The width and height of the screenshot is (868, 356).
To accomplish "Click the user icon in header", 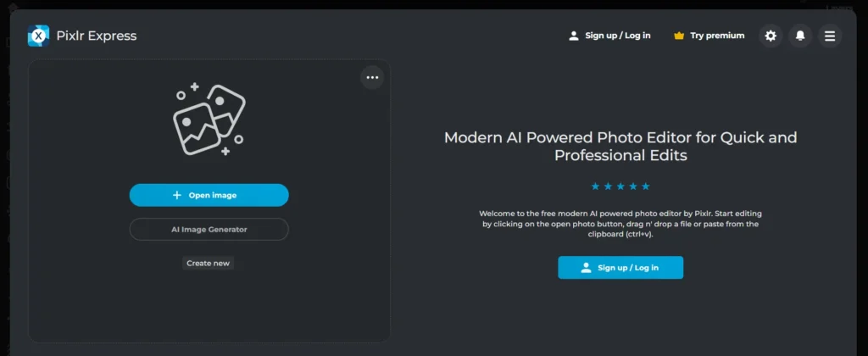I will (574, 36).
